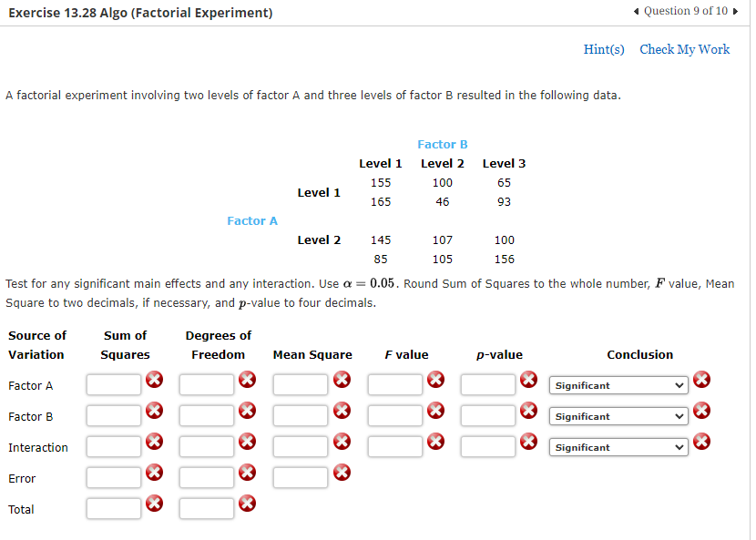Click Interaction Sum of Squares input
The height and width of the screenshot is (540, 756).
(114, 446)
